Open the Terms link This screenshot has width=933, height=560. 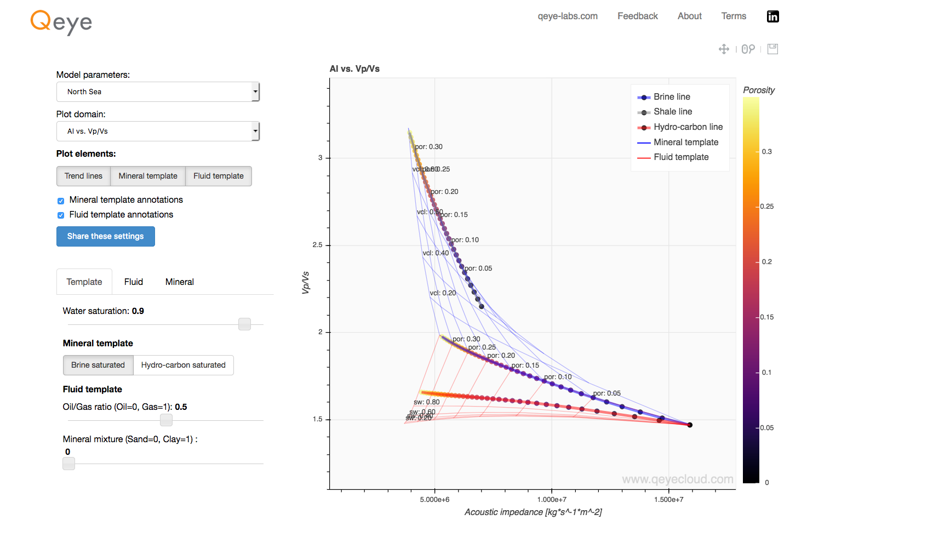[734, 16]
